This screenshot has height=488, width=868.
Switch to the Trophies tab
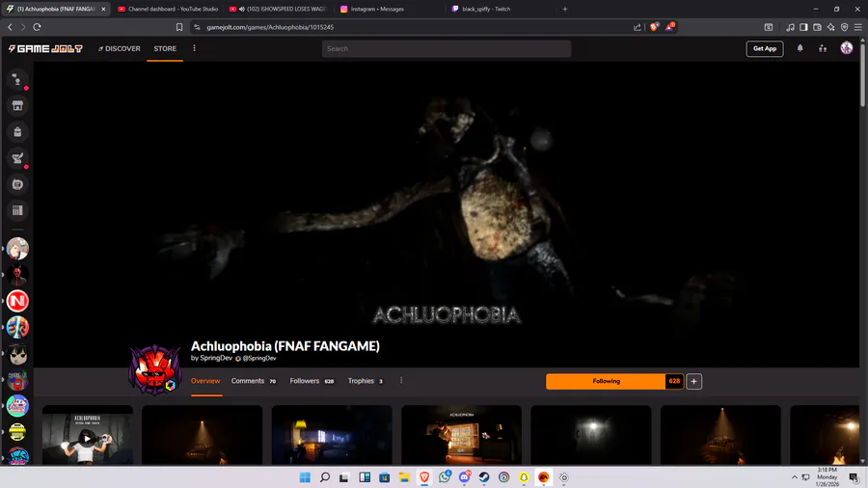point(366,381)
